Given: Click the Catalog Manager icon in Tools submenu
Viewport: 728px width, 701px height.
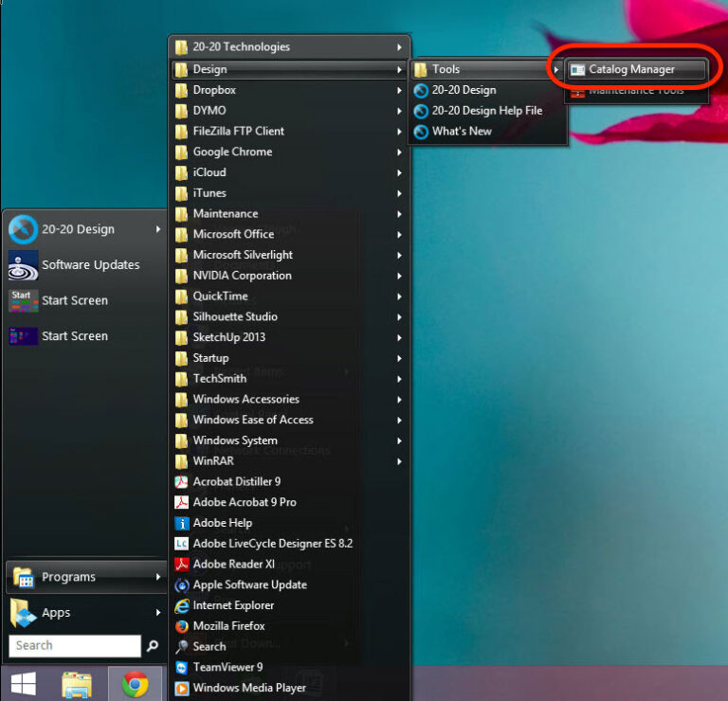Looking at the screenshot, I should click(577, 69).
